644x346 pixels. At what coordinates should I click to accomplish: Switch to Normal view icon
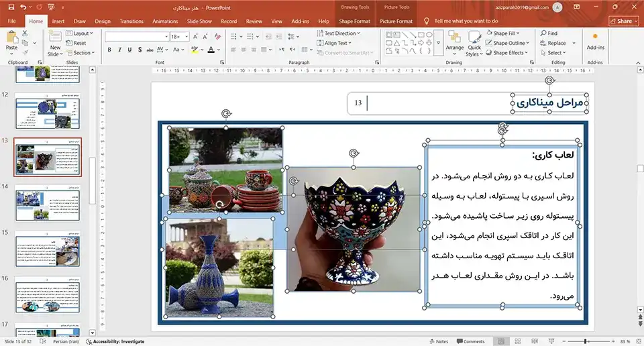pyautogui.click(x=501, y=341)
